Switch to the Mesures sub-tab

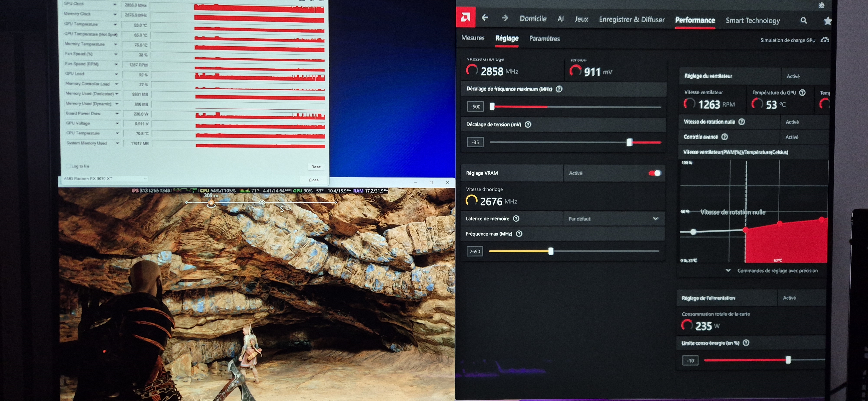473,38
